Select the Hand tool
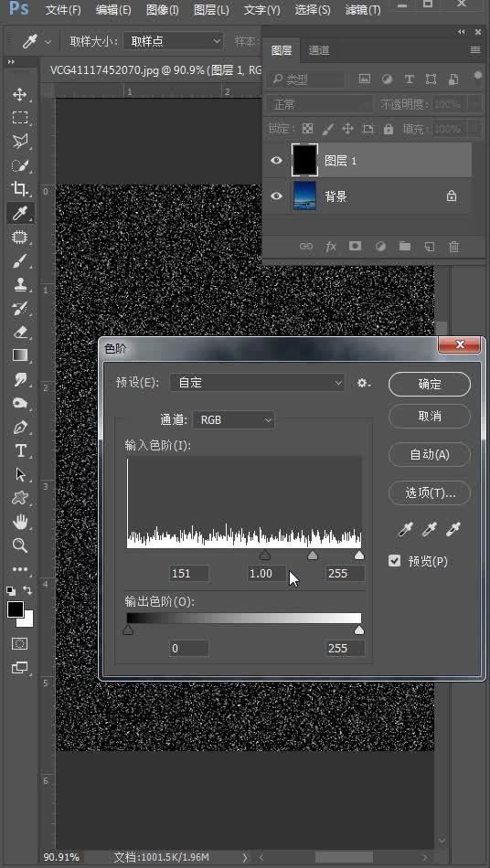 click(x=20, y=522)
